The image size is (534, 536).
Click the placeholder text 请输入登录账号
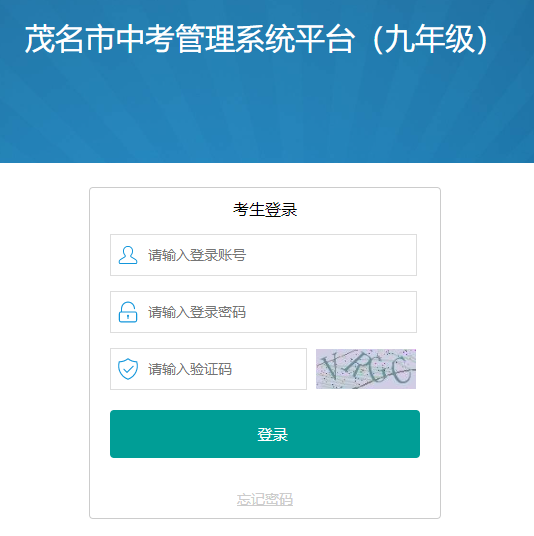point(197,255)
